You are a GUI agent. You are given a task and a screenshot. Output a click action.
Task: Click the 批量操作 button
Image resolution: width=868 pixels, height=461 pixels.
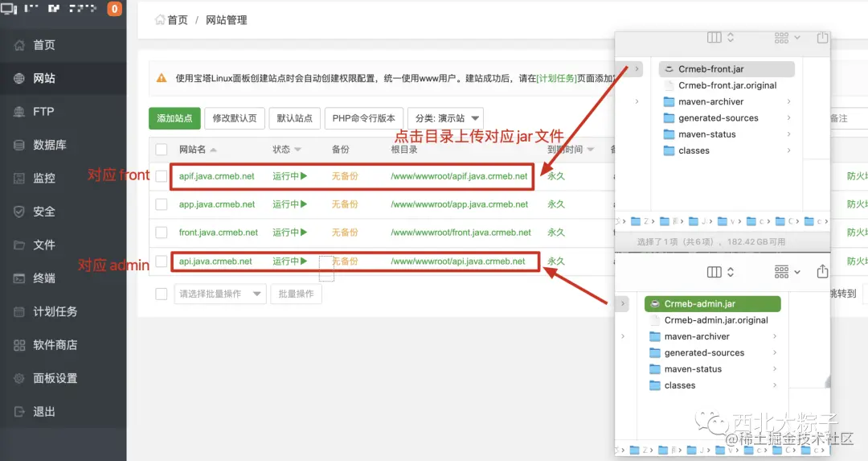[296, 294]
